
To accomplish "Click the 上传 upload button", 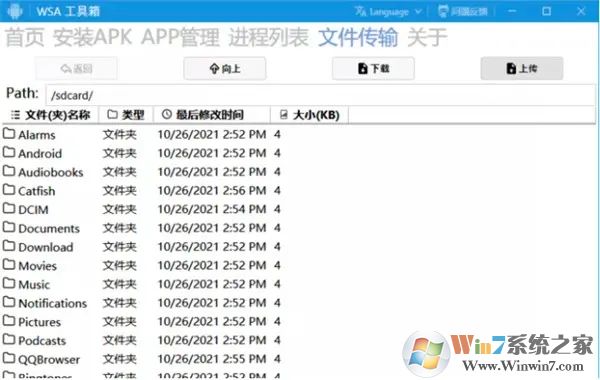I will [x=522, y=68].
